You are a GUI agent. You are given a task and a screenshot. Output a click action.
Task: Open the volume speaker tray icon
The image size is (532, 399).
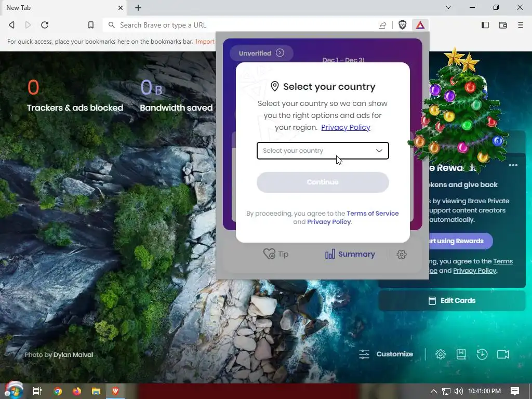(458, 391)
